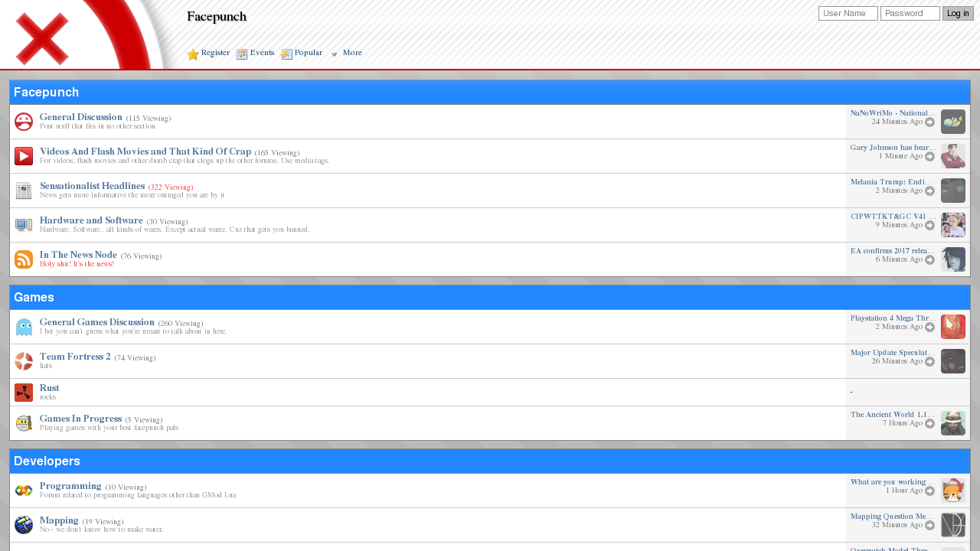Image resolution: width=980 pixels, height=551 pixels.
Task: Open the Melania Trump: Endi... thread
Action: tap(893, 181)
